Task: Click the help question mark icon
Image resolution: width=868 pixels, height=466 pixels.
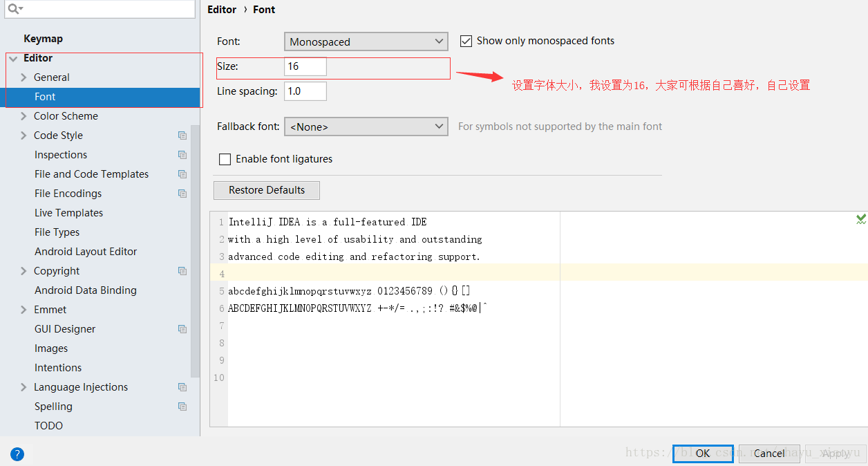Action: click(17, 454)
